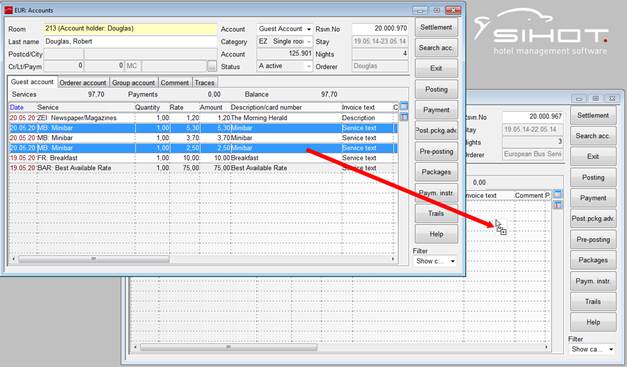Screen dimensions: 627x367
Task: Open the Group account tab
Action: click(x=133, y=82)
